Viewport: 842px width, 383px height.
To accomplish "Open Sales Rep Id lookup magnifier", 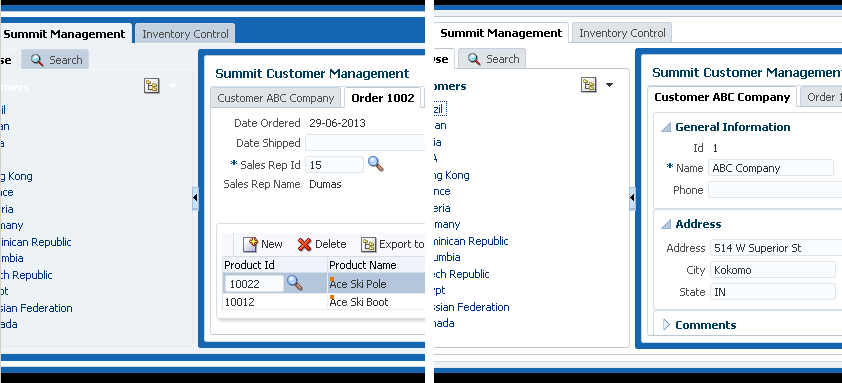I will tap(375, 163).
